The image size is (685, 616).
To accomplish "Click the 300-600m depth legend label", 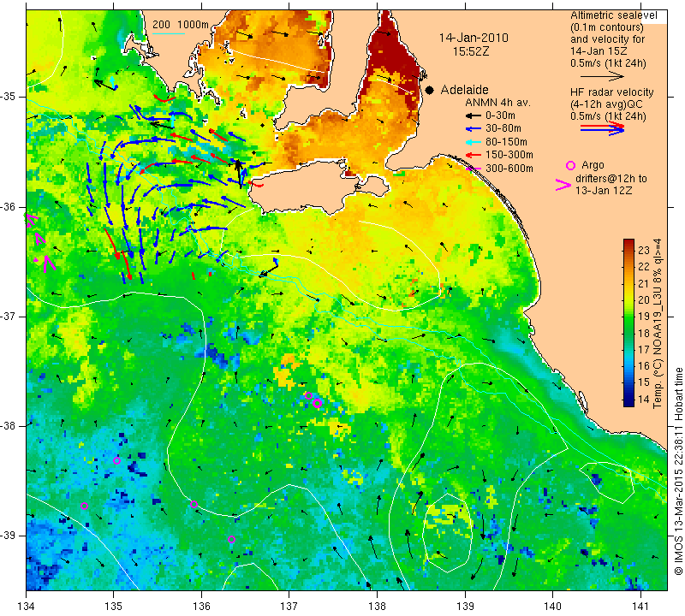I will click(509, 169).
